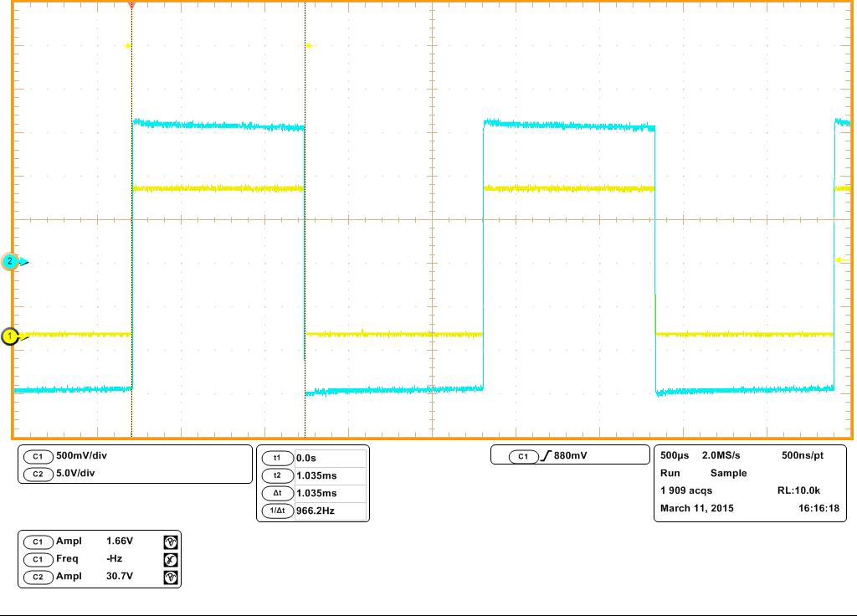Click the C1 trigger source badge
Image resolution: width=857 pixels, height=616 pixels.
[523, 456]
